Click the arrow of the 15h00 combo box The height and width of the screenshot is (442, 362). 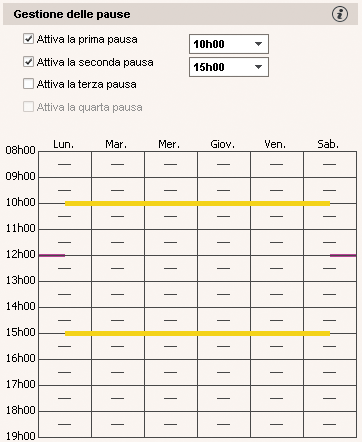(x=258, y=67)
